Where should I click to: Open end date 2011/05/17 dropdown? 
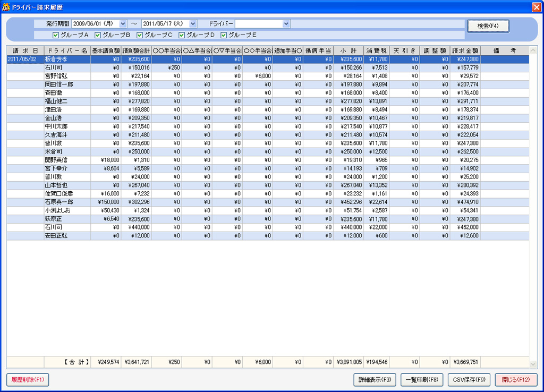click(x=193, y=24)
